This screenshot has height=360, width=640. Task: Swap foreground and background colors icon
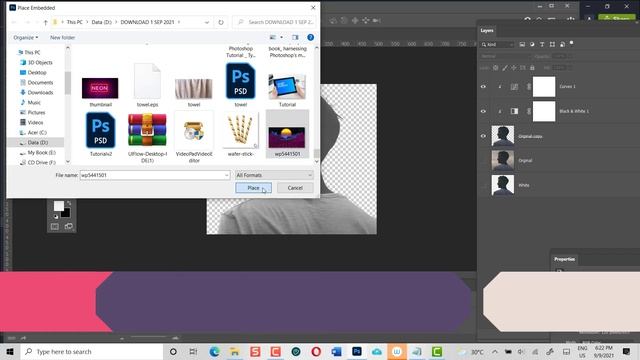click(x=69, y=203)
